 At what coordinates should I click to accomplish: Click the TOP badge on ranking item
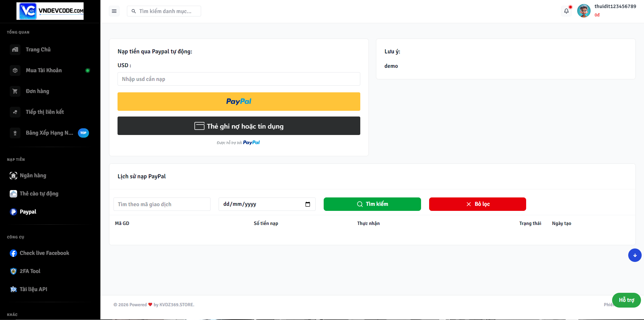(x=83, y=133)
